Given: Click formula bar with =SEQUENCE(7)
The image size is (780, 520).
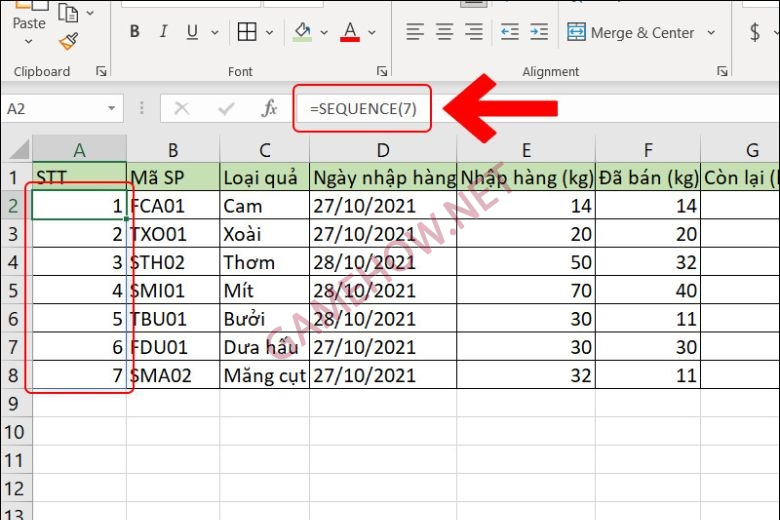Looking at the screenshot, I should (x=537, y=108).
